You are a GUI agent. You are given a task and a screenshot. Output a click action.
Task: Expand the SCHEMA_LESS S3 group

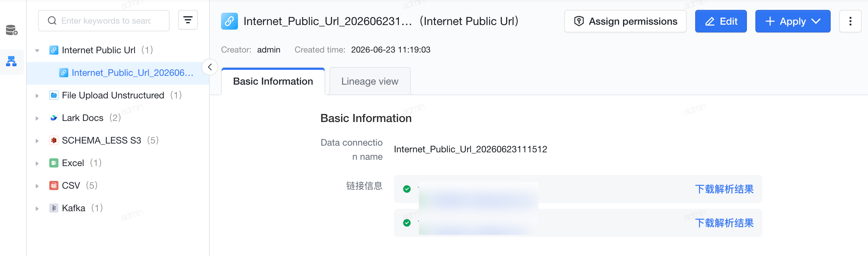tap(37, 141)
